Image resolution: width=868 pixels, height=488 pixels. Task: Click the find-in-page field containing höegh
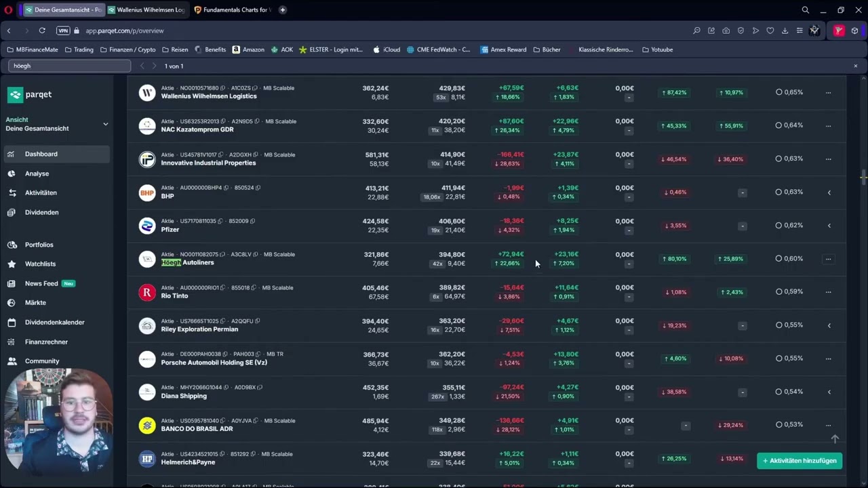point(69,66)
